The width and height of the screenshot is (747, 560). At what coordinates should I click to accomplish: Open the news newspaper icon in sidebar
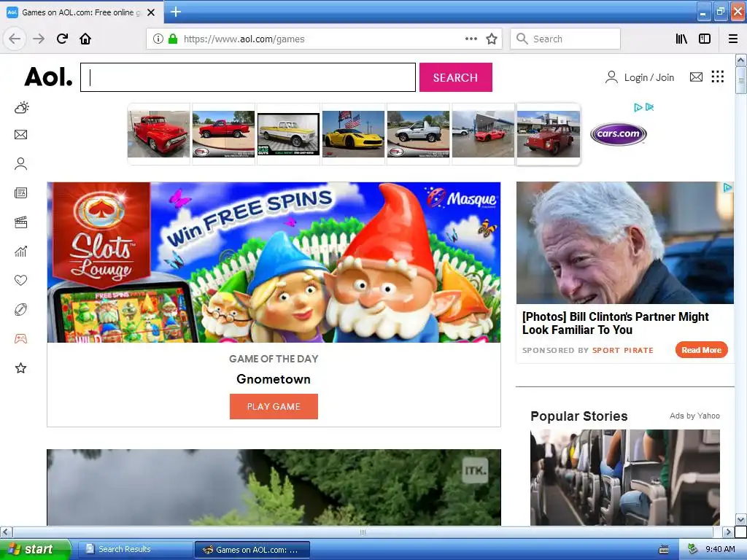21,192
